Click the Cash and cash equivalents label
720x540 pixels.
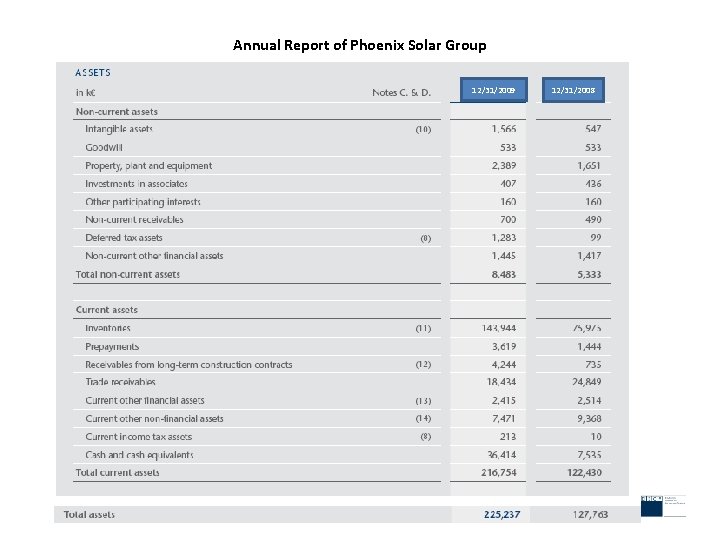139,455
